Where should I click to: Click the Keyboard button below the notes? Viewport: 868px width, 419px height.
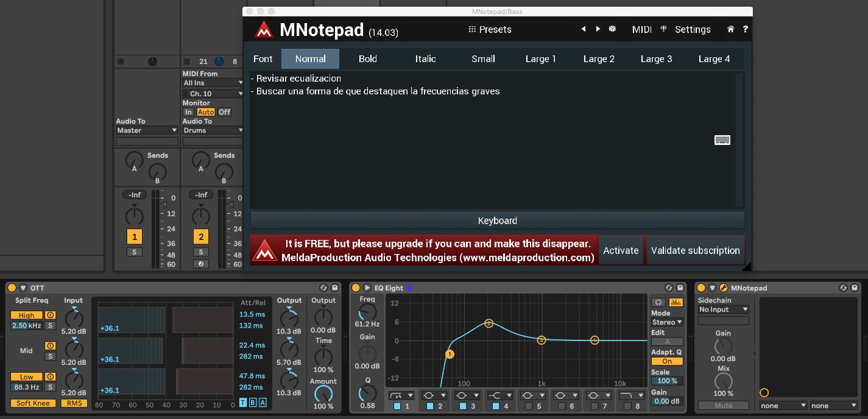click(x=497, y=220)
